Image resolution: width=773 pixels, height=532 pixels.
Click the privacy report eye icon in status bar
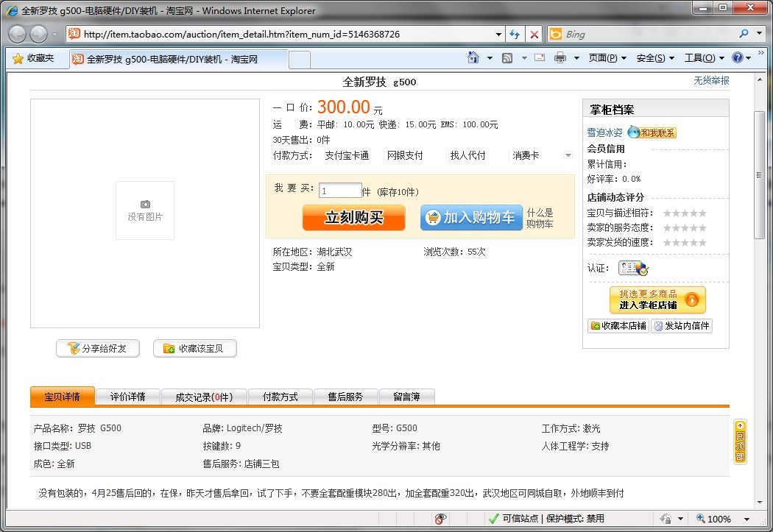(440, 519)
